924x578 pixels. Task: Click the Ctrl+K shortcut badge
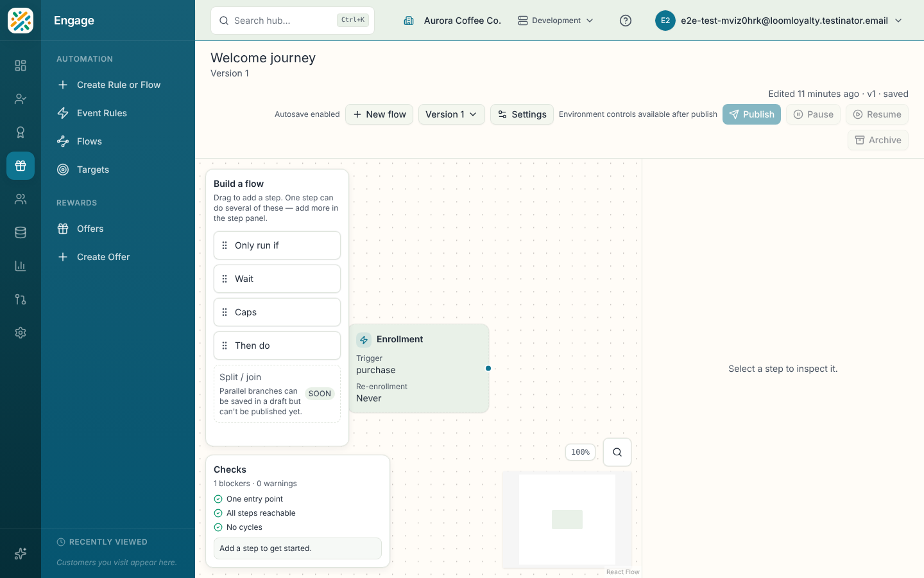(x=353, y=20)
